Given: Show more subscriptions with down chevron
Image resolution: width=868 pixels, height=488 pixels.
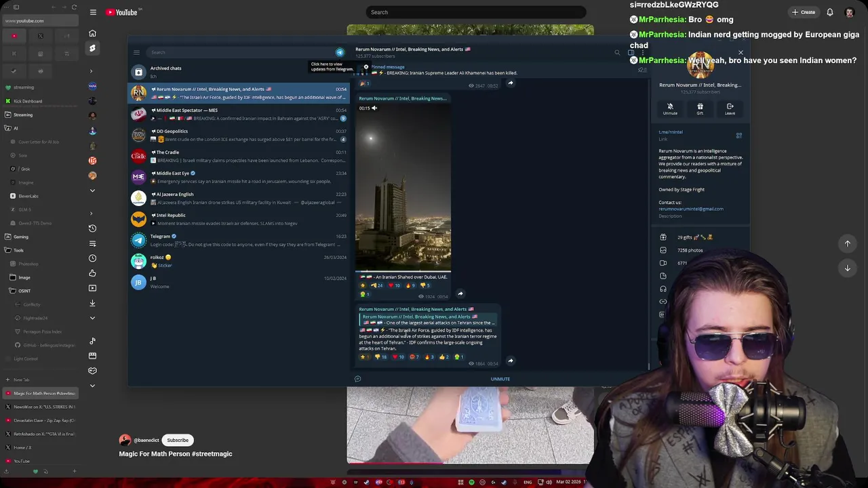Looking at the screenshot, I should [x=92, y=190].
